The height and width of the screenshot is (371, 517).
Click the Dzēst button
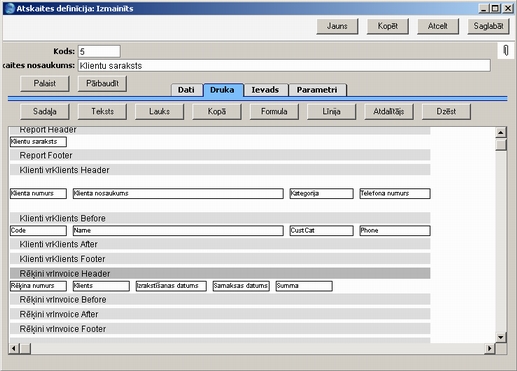tap(446, 111)
